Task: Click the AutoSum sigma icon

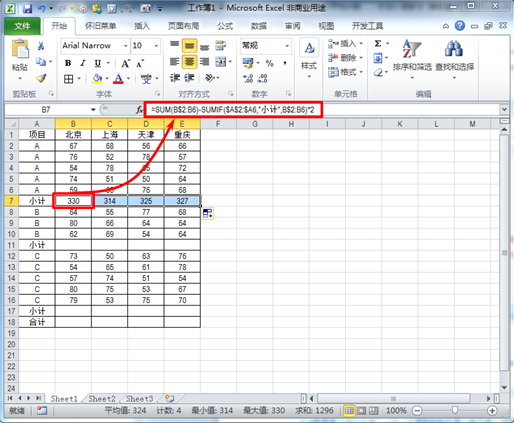Action: click(x=378, y=44)
